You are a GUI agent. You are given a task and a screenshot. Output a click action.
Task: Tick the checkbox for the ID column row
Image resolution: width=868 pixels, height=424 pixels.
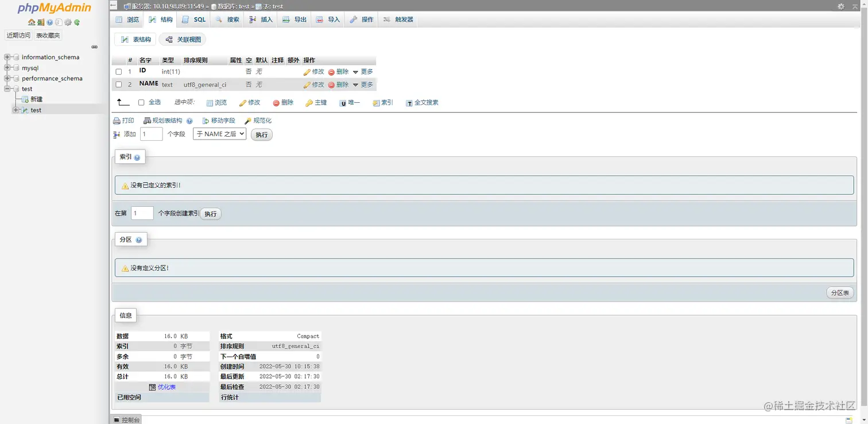[x=119, y=72]
